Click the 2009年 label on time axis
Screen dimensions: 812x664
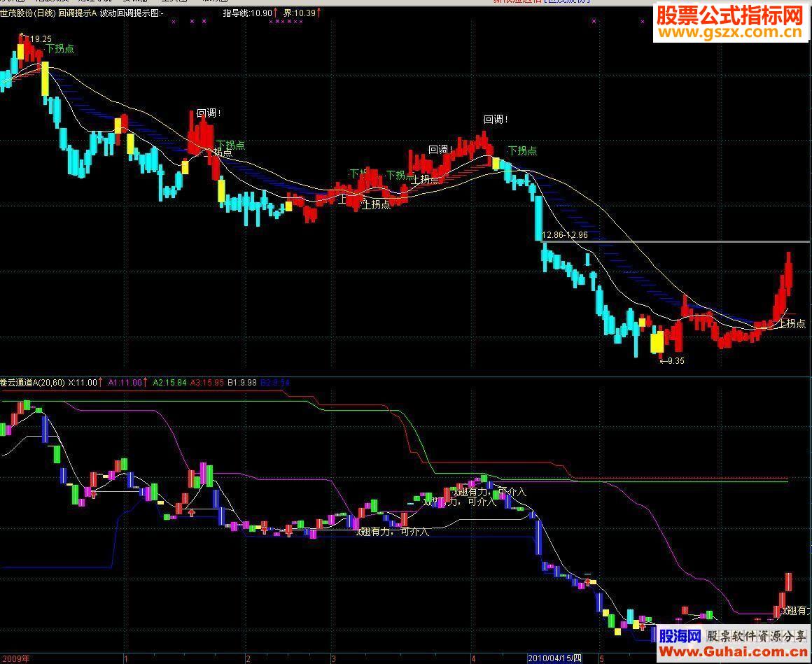click(15, 659)
